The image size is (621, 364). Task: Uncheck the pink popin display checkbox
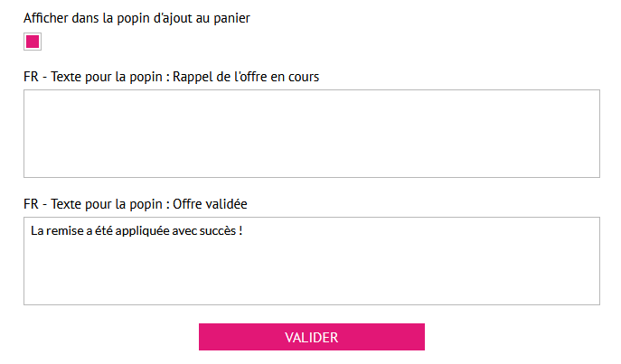(33, 42)
